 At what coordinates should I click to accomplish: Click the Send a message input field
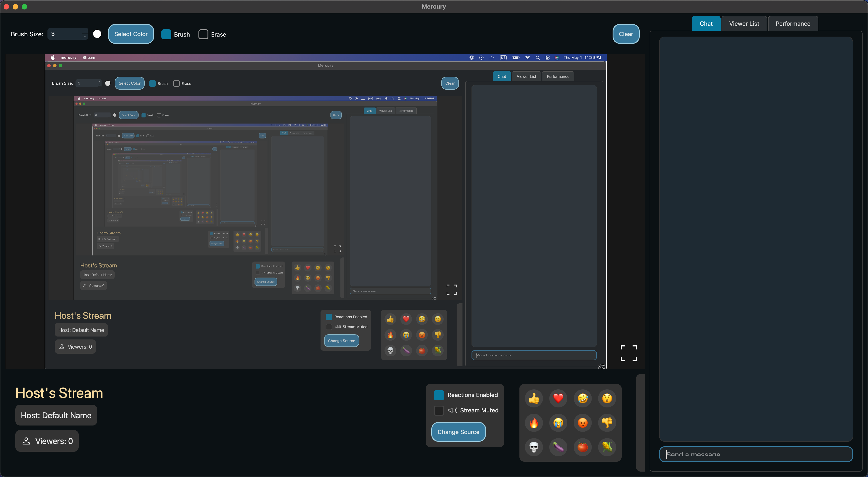point(756,454)
